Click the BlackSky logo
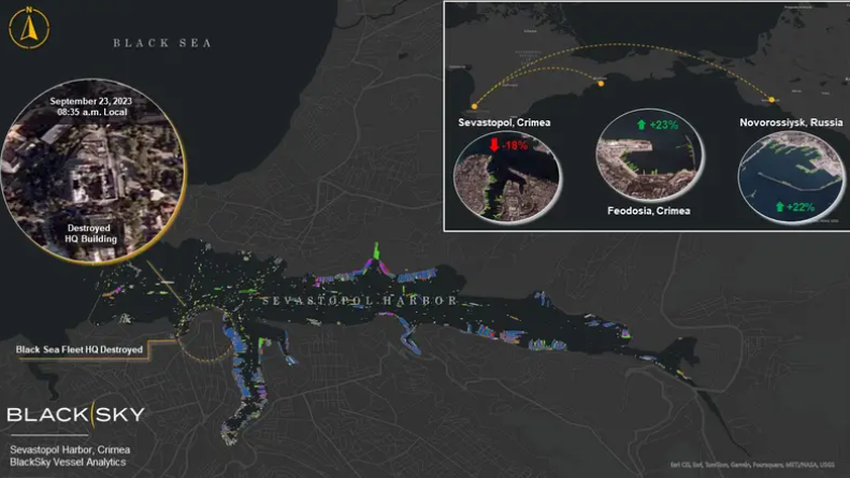 75,414
